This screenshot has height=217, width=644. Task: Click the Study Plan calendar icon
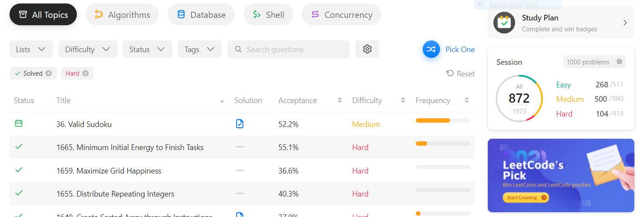[504, 23]
